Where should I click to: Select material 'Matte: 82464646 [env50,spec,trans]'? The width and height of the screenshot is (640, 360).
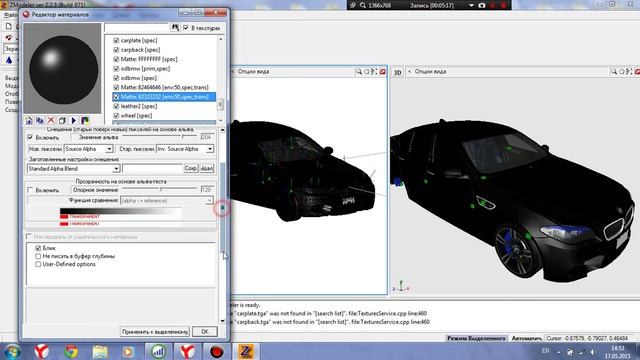pos(164,87)
